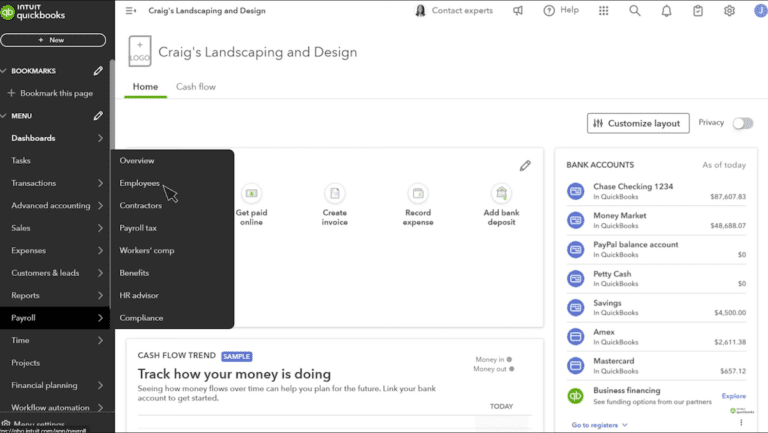
Task: Click the Create invoice shortcut icon
Action: 335,193
